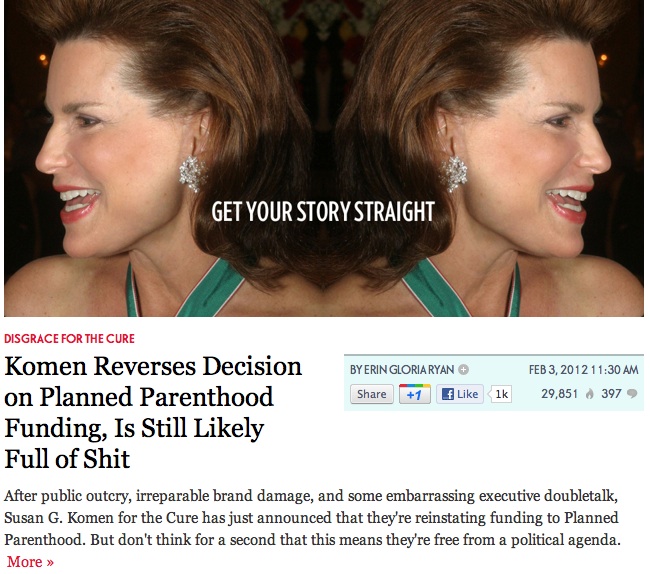The height and width of the screenshot is (574, 650).
Task: Like the article with Facebook Like
Action: [460, 394]
